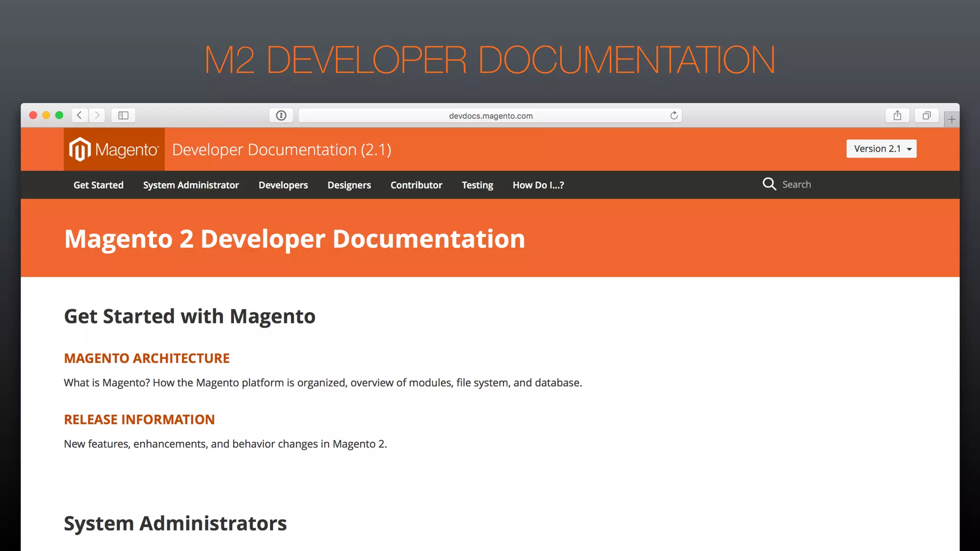Reload the page with the refresh icon
This screenshot has height=551, width=980.
tap(674, 115)
